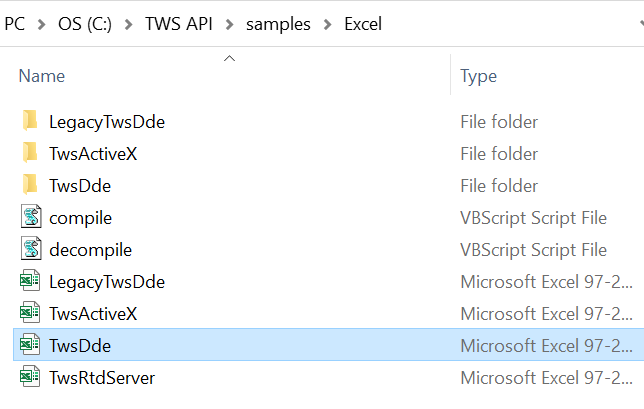Select the TwsActiveX Excel workbook icon
Image resolution: width=644 pixels, height=409 pixels.
[30, 312]
